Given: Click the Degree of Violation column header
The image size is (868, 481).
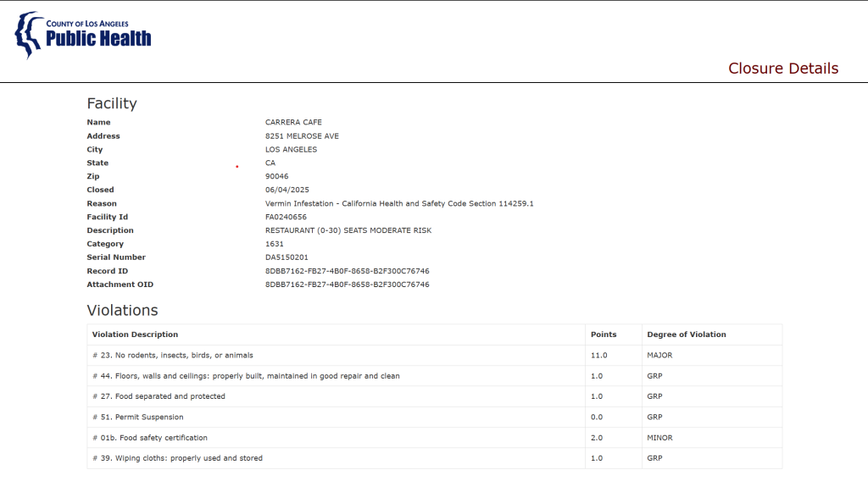Looking at the screenshot, I should coord(687,334).
